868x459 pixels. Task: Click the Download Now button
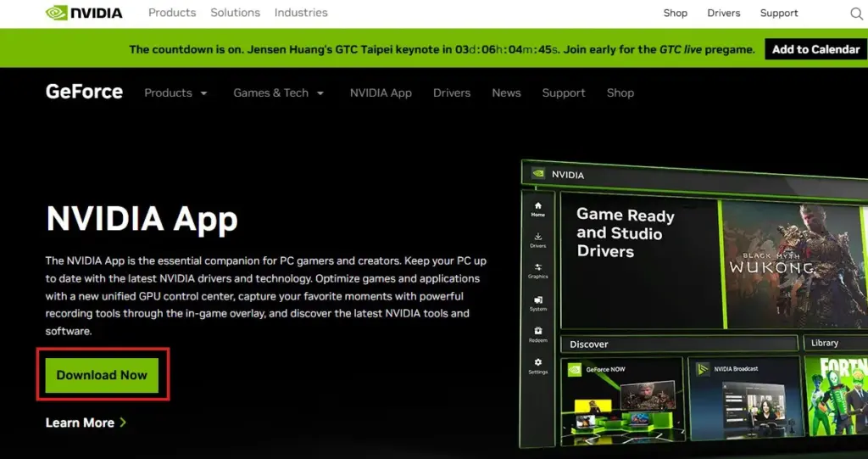point(102,375)
